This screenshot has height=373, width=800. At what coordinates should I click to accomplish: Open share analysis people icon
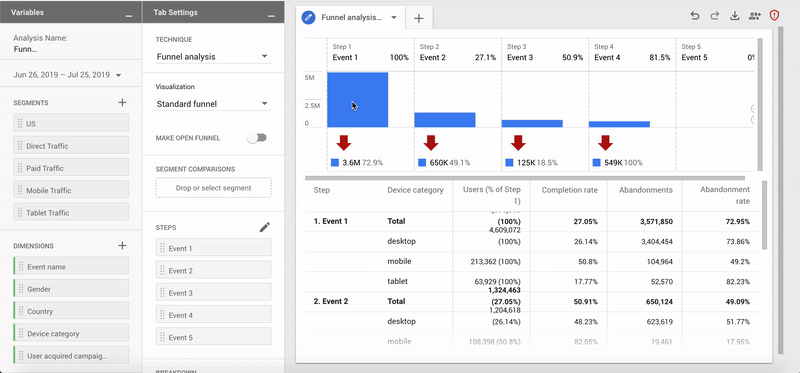755,16
